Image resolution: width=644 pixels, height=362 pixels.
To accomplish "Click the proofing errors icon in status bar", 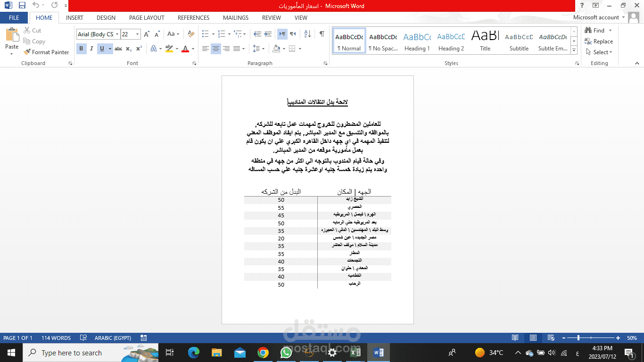I will point(83,338).
